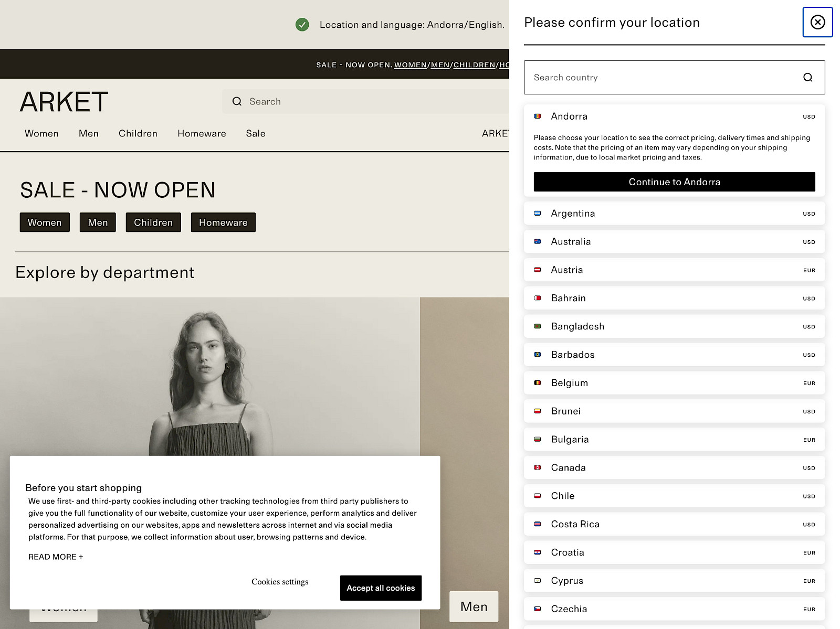Select Austria as your country

566,270
